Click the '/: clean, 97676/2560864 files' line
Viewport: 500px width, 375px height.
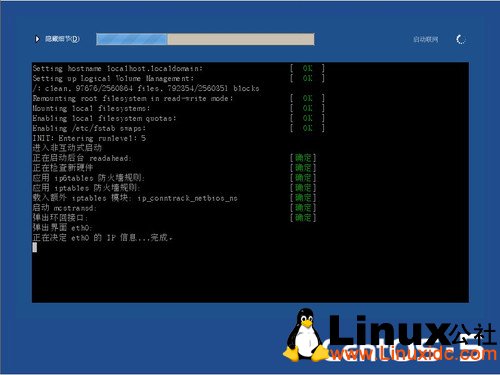click(x=146, y=88)
